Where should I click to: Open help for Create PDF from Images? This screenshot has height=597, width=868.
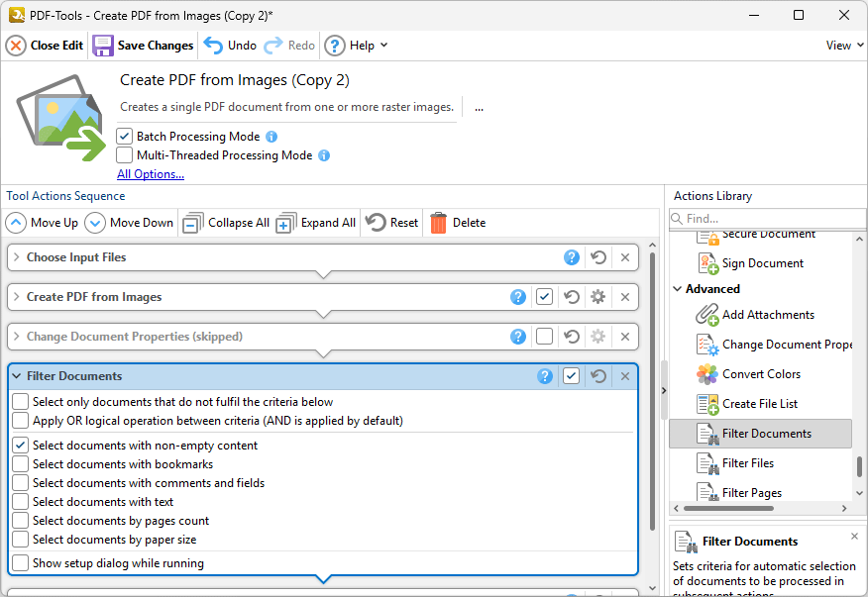tap(518, 297)
